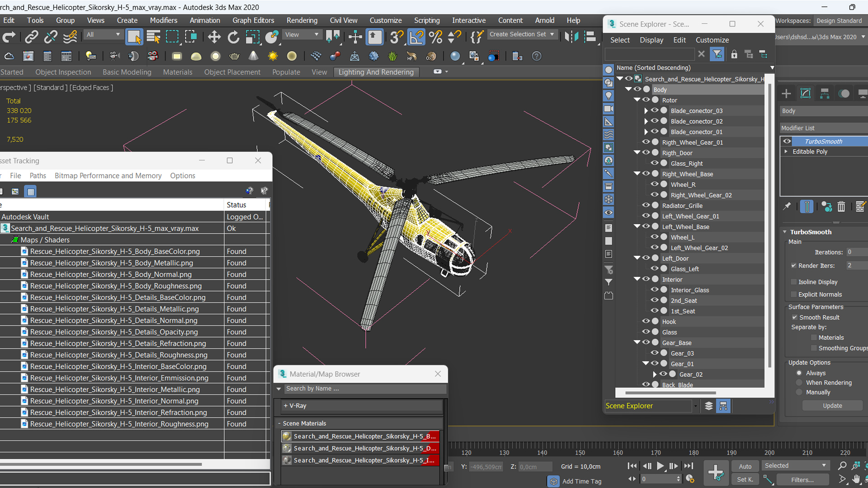Toggle the Angle Snap tool
Screen dimensions: 868x488
tap(416, 37)
